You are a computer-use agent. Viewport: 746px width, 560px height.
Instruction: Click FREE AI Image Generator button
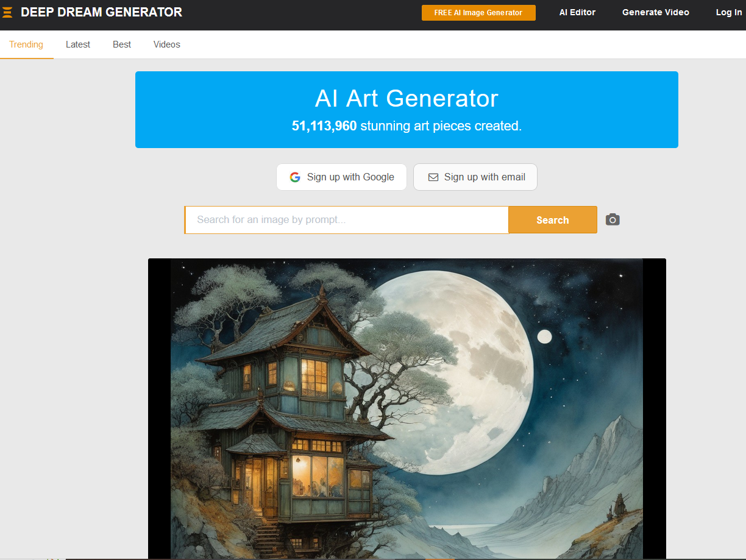click(x=478, y=13)
